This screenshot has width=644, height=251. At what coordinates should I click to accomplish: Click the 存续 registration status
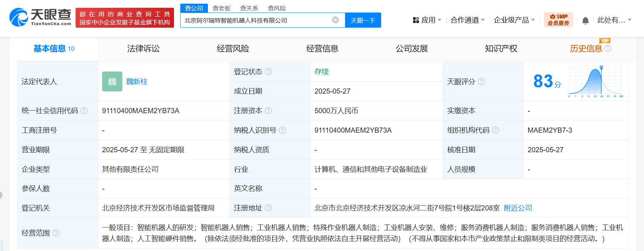pos(321,72)
